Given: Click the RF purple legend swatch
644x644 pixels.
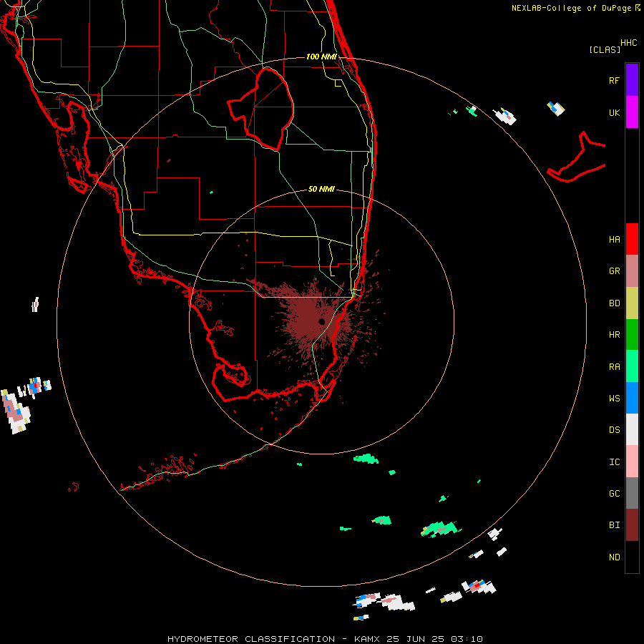Looking at the screenshot, I should tap(632, 80).
